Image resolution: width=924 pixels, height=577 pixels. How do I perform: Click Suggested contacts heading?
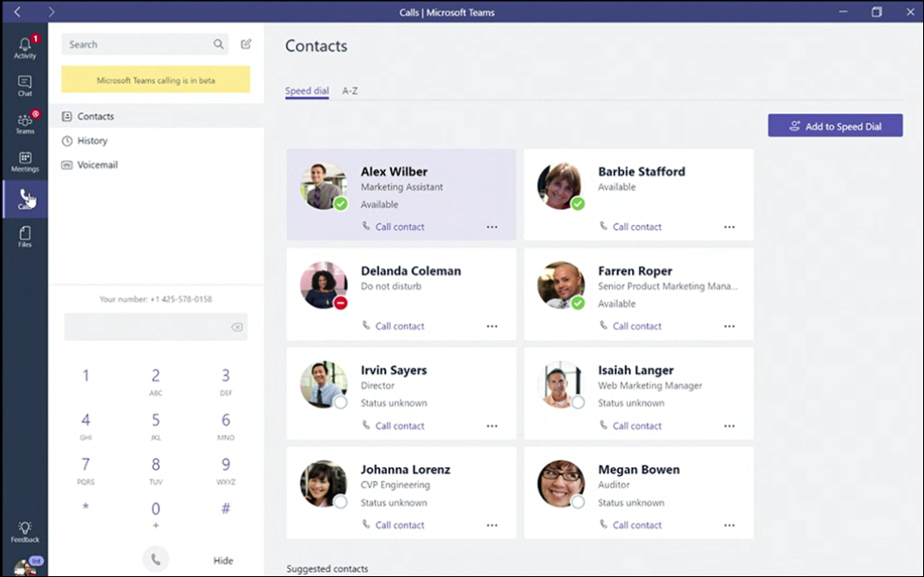tap(327, 569)
